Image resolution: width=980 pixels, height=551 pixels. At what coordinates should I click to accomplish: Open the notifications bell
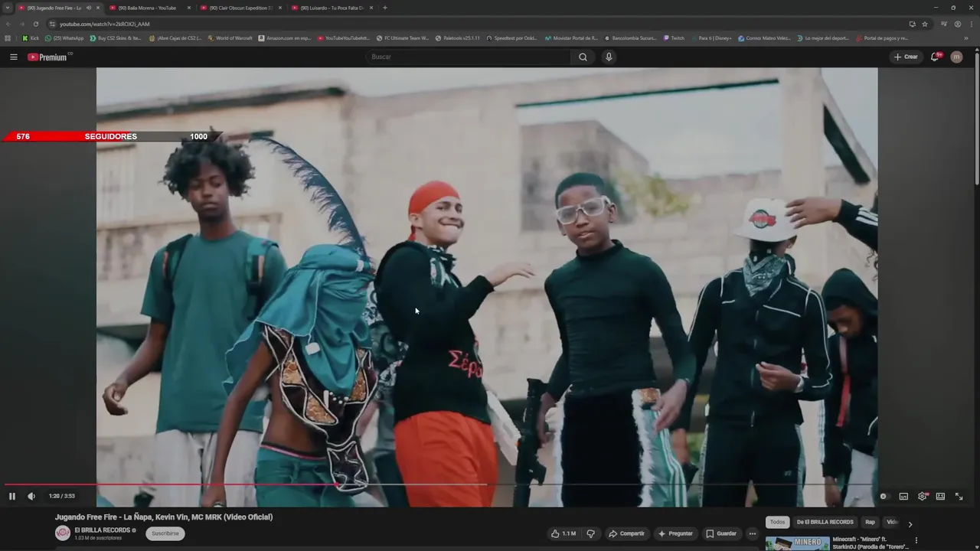coord(935,57)
